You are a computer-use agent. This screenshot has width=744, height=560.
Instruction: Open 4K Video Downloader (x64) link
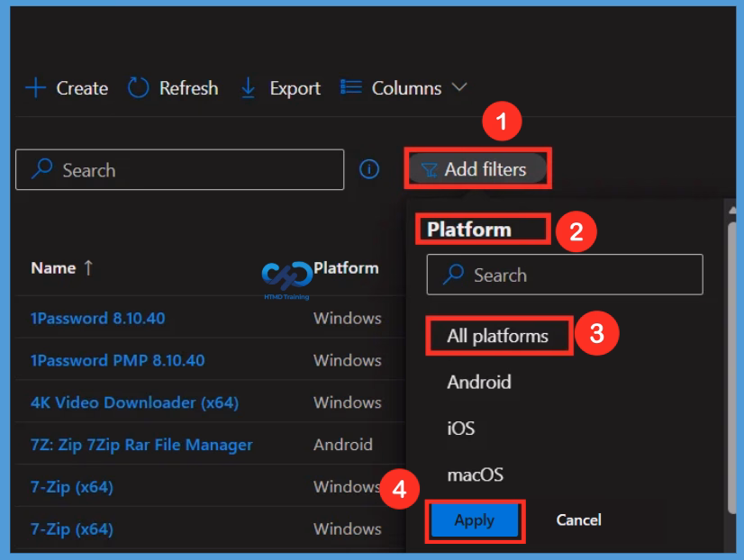(135, 402)
